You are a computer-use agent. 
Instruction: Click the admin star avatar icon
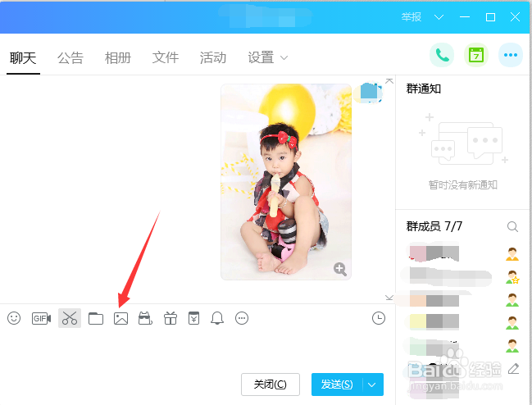tap(512, 277)
